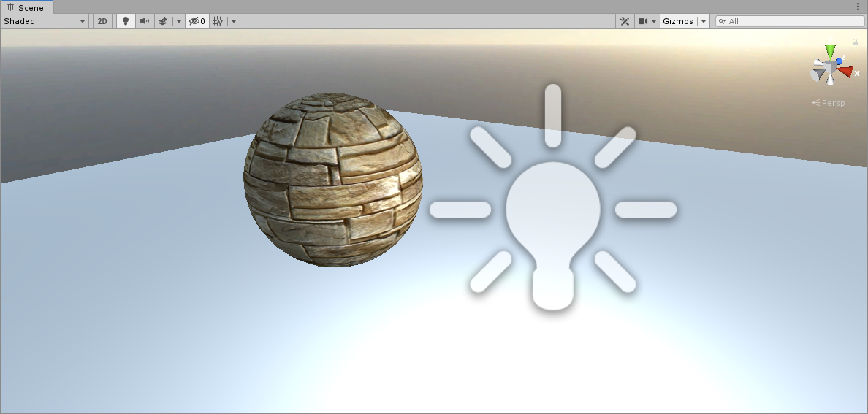Image resolution: width=868 pixels, height=414 pixels.
Task: Toggle scene effects like skybox and fog
Action: pyautogui.click(x=164, y=21)
